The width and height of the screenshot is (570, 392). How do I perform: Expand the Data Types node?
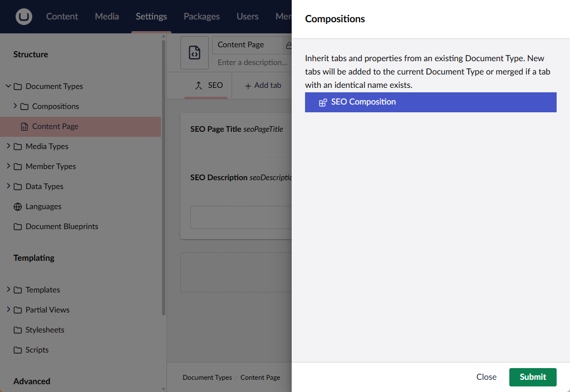[x=8, y=186]
